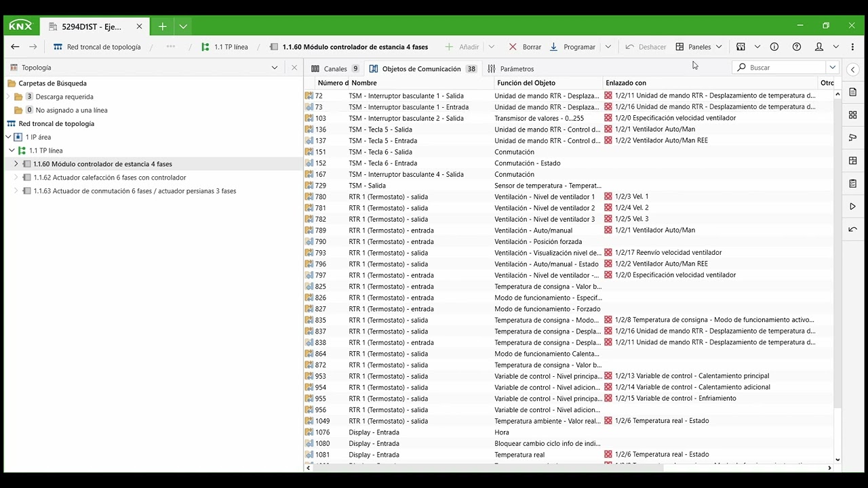
Task: Open the Paneles dropdown menu
Action: pyautogui.click(x=699, y=47)
